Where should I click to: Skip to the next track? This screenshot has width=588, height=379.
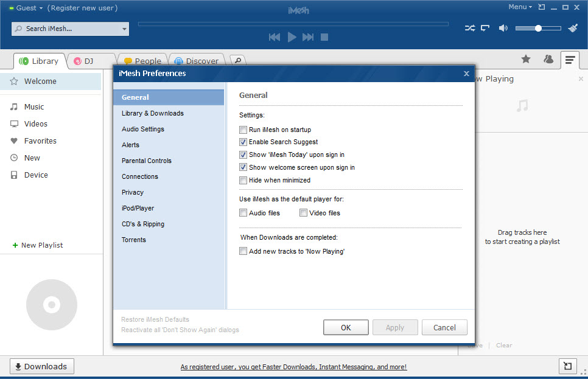[308, 37]
